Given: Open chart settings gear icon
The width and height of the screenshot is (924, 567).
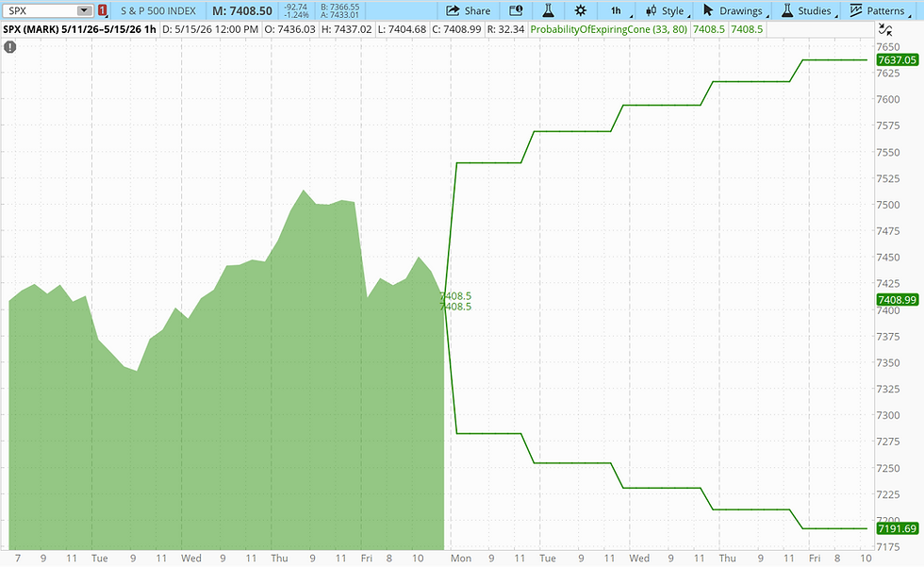Looking at the screenshot, I should pyautogui.click(x=581, y=10).
